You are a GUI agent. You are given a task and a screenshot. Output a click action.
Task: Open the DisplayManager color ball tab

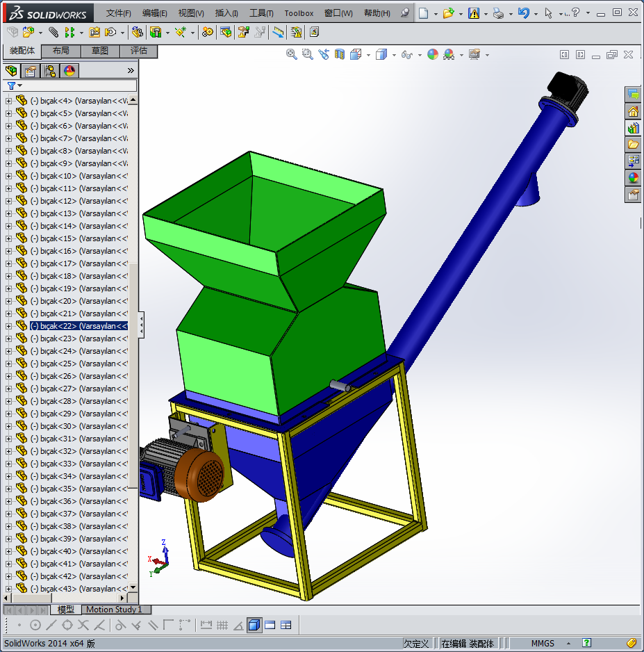tap(69, 71)
